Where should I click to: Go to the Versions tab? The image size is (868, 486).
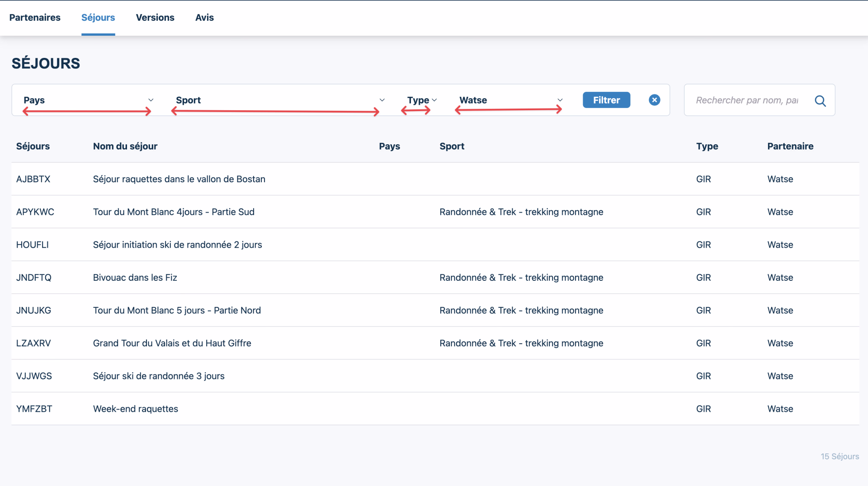tap(155, 18)
